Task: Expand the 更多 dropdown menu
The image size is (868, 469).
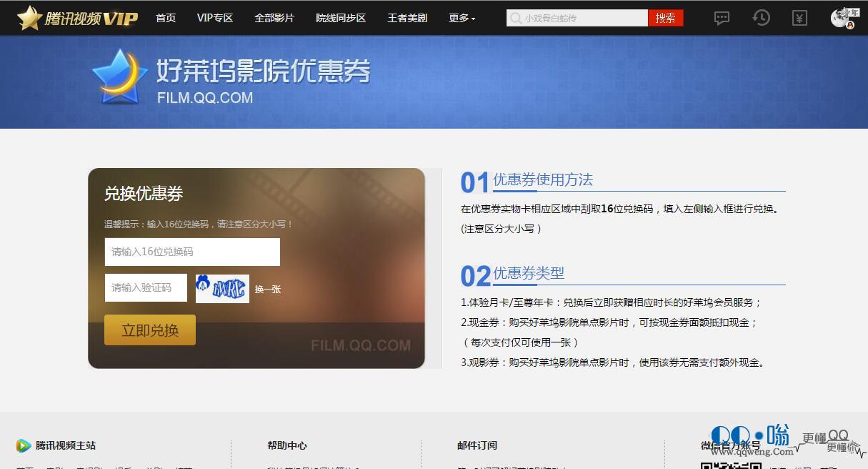Action: coord(462,18)
